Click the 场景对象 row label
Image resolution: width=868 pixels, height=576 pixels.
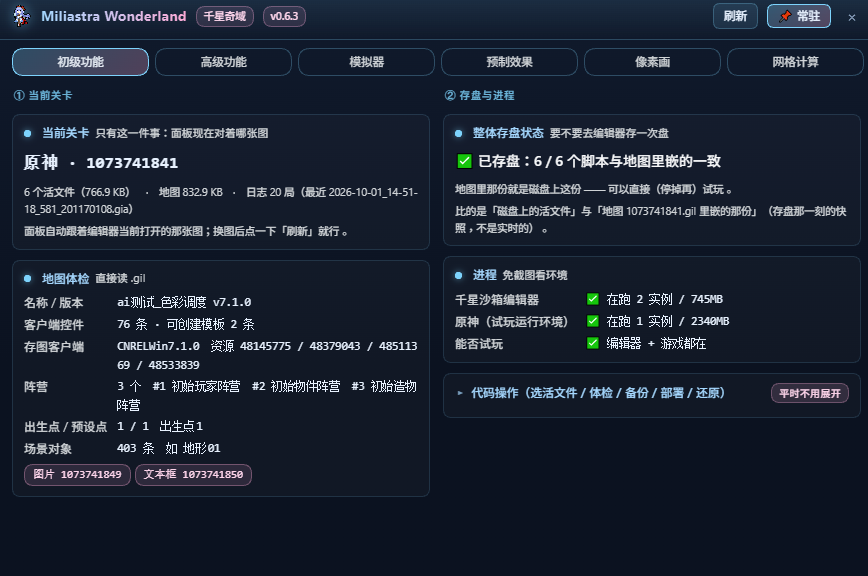(48, 449)
